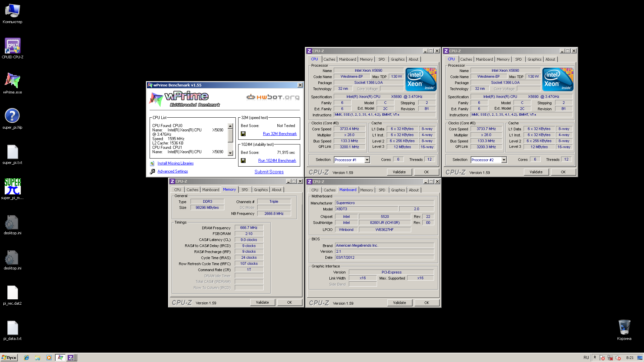Click Run 32M Benchmark link
Image resolution: width=644 pixels, height=362 pixels.
[280, 134]
